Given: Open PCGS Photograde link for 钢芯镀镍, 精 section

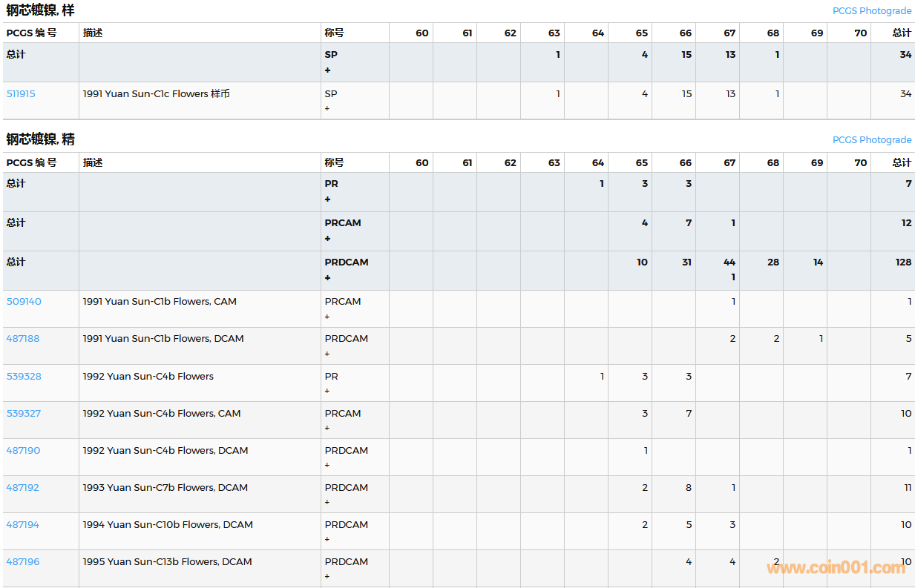Looking at the screenshot, I should 872,140.
